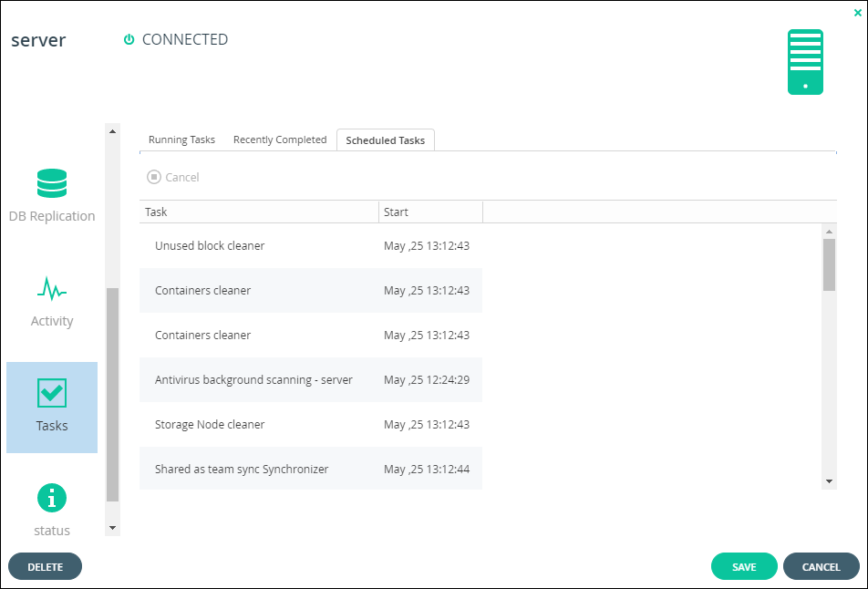
Task: Click the start time May ,25 12:24:29
Action: pos(427,379)
